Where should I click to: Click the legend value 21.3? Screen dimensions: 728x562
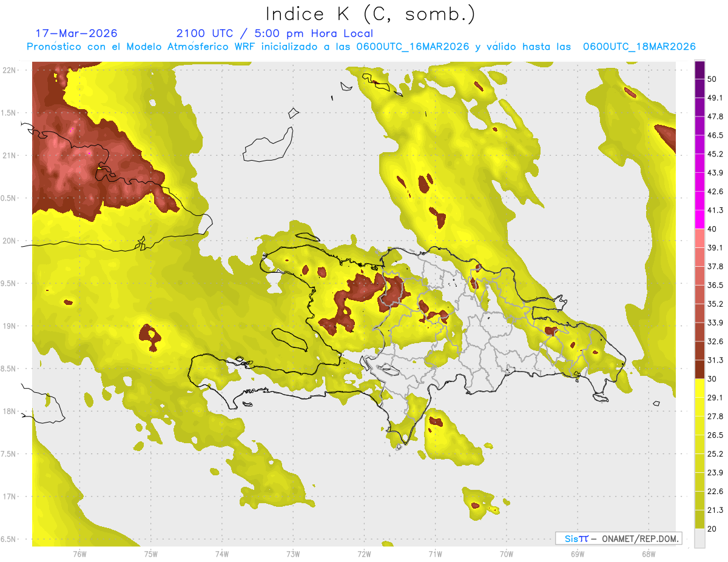pyautogui.click(x=715, y=510)
